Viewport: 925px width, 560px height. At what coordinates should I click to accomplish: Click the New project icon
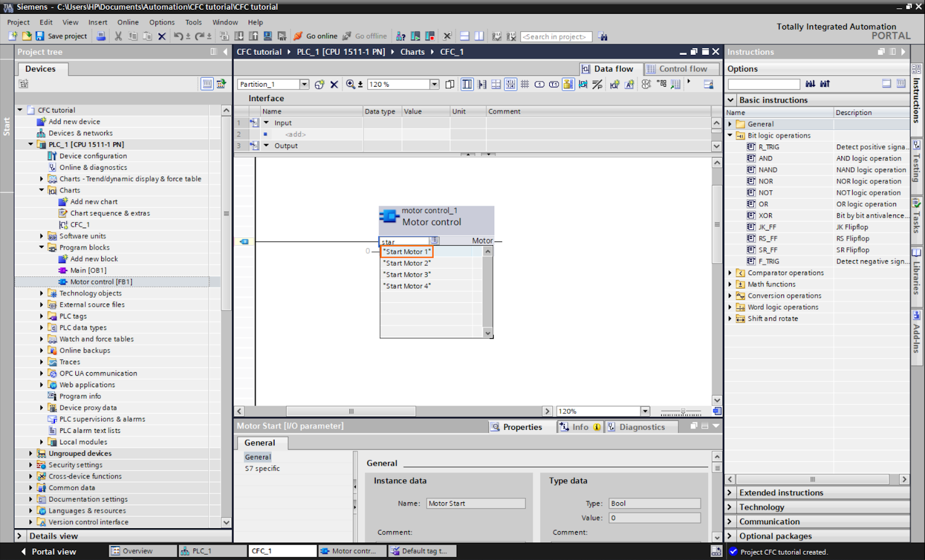(x=13, y=36)
